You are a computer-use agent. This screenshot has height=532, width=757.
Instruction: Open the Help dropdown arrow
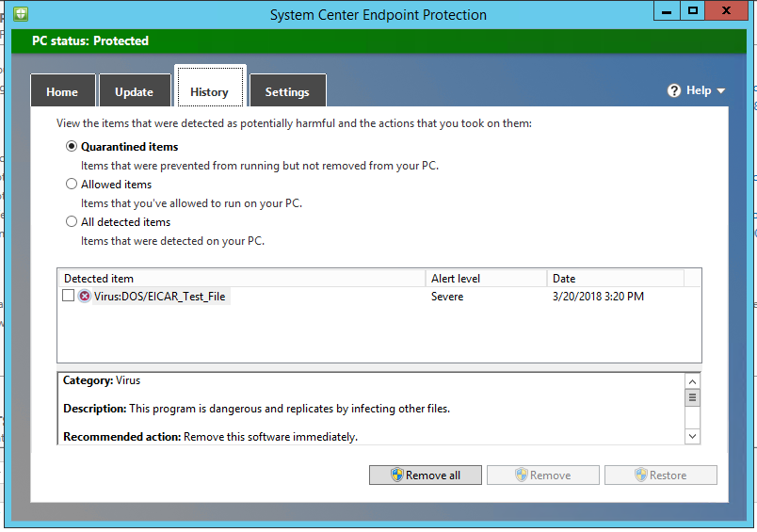[721, 90]
